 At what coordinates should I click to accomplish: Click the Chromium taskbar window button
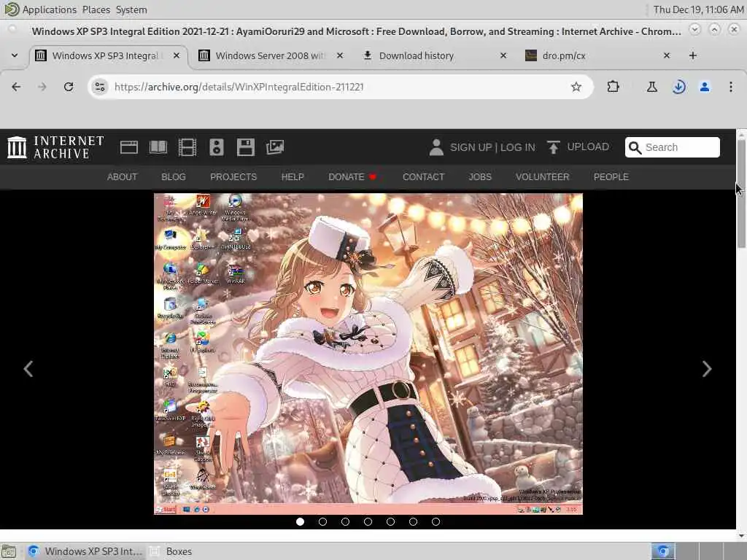[x=85, y=551]
